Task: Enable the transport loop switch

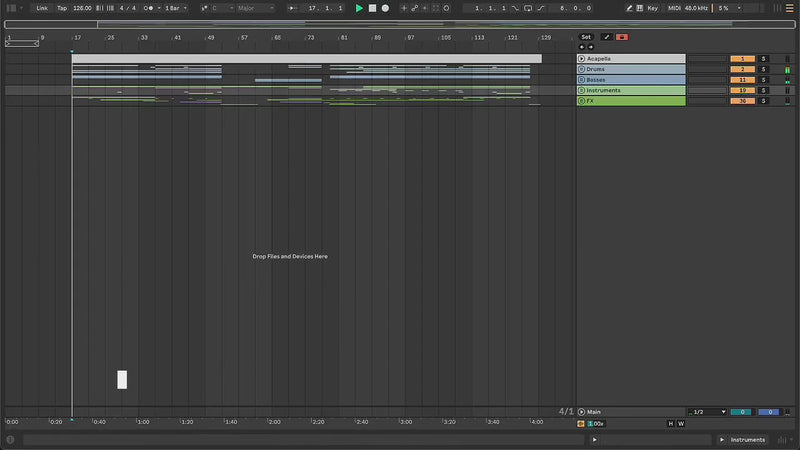Action: point(527,8)
